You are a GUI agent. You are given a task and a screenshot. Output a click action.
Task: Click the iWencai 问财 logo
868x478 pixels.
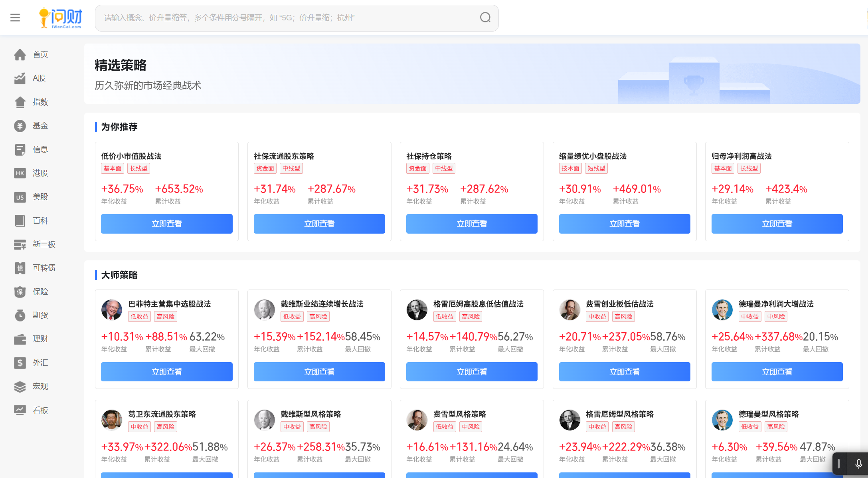pyautogui.click(x=61, y=18)
